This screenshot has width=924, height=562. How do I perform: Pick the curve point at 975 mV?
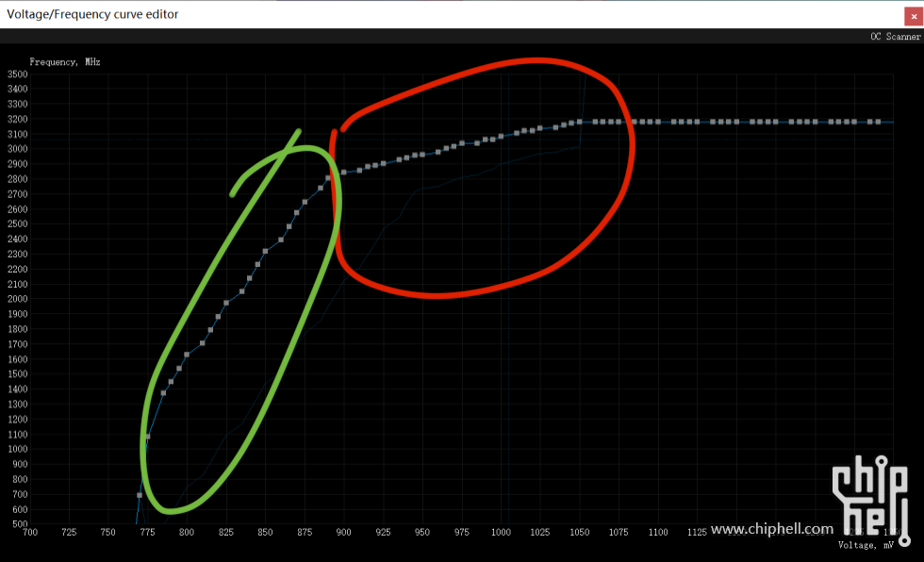tap(462, 144)
